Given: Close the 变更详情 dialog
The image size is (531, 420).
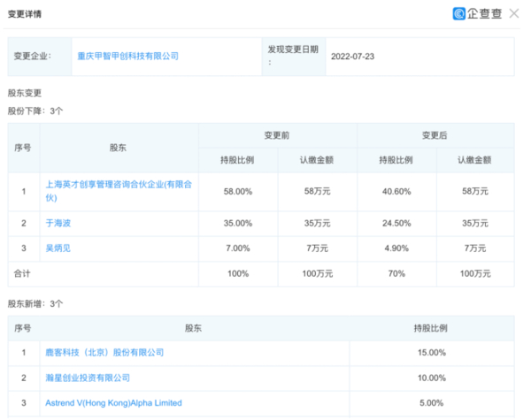Looking at the screenshot, I should tap(514, 14).
